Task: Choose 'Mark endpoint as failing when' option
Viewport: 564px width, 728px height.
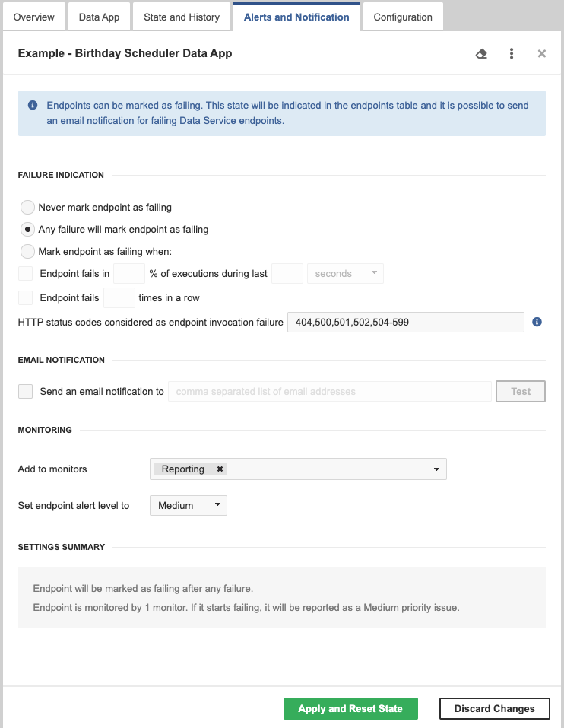Action: pos(27,252)
